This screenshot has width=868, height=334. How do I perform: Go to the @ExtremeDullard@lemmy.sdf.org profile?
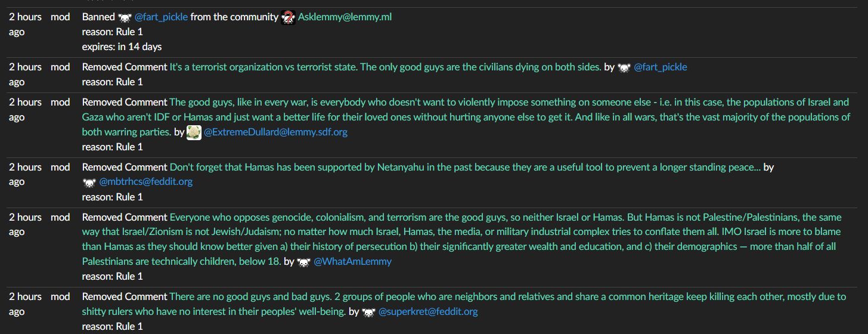[x=275, y=132]
